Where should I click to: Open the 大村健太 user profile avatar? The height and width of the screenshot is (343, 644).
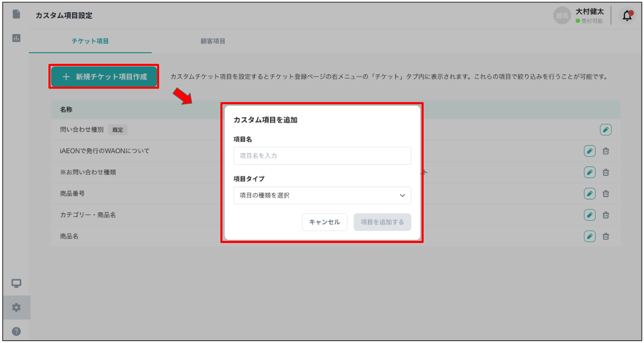pyautogui.click(x=562, y=16)
